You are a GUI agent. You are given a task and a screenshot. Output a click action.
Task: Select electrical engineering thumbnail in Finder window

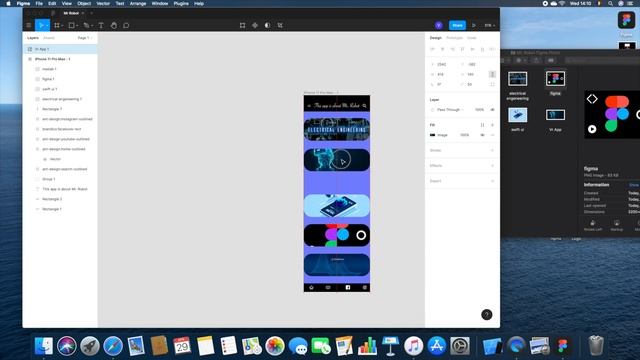[x=518, y=79]
